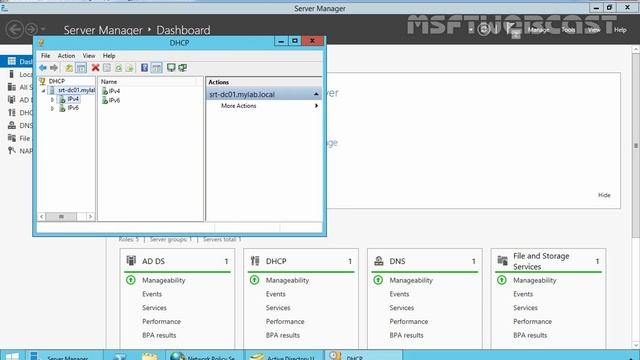
Task: Open File Explorer from the taskbar
Action: (150, 356)
